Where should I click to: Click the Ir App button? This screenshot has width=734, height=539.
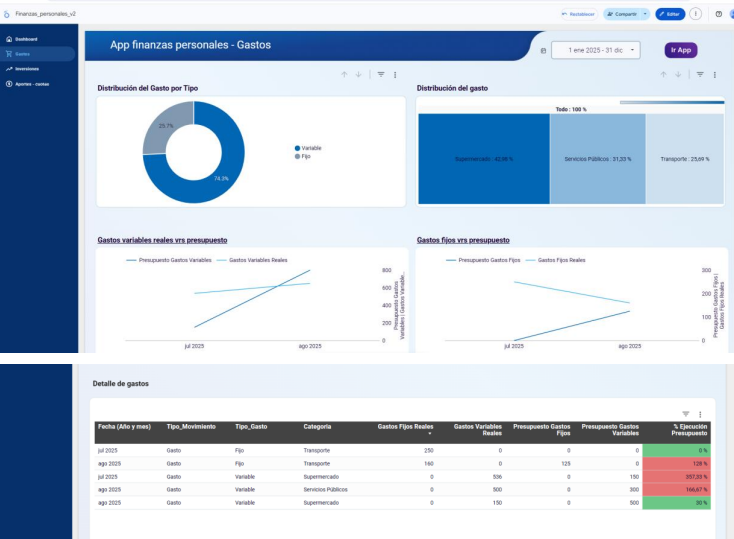tap(681, 50)
